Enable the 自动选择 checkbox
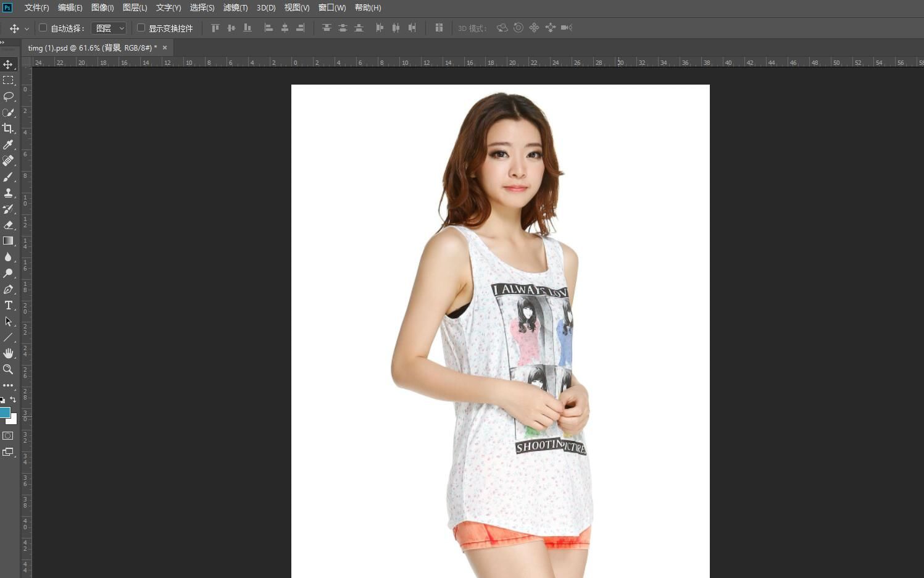924x578 pixels. (43, 28)
